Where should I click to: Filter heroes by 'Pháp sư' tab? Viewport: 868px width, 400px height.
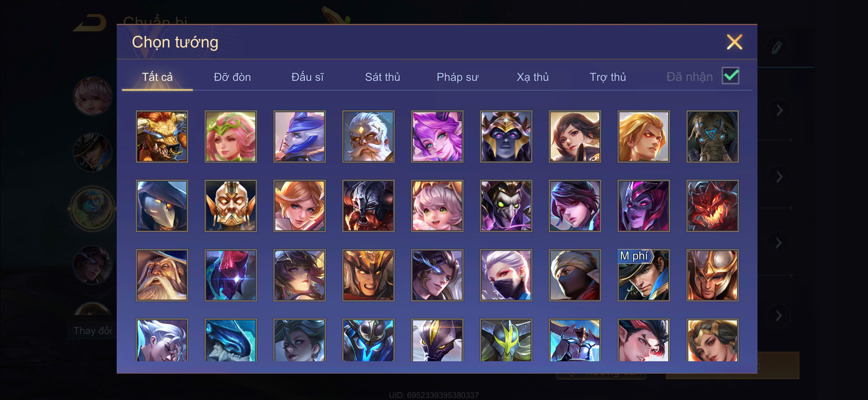tap(457, 77)
